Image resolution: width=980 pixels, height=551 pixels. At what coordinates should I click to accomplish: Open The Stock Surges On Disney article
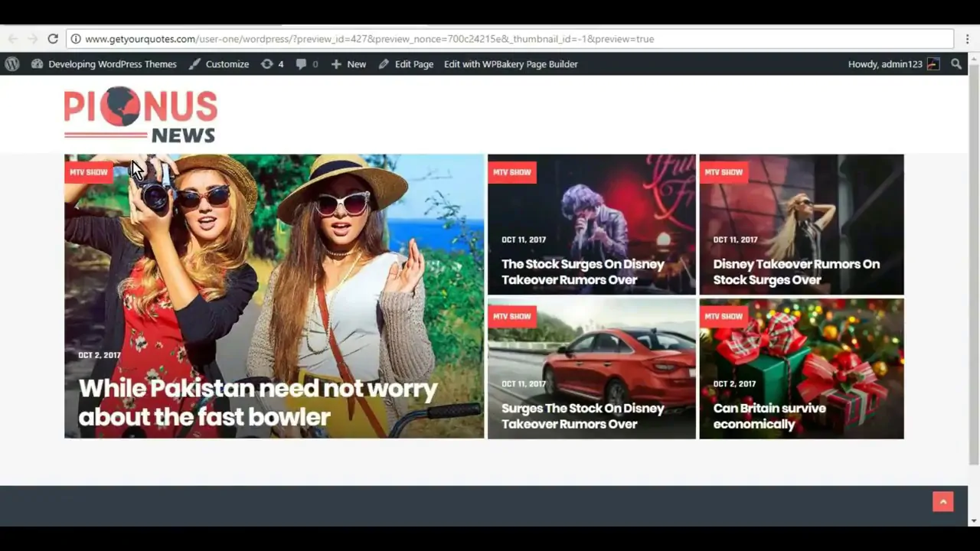pos(583,272)
